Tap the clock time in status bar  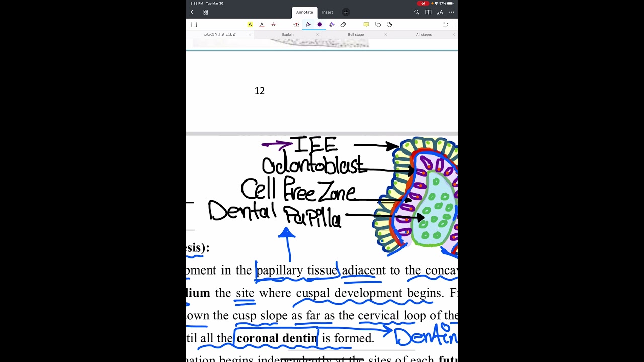pyautogui.click(x=196, y=3)
